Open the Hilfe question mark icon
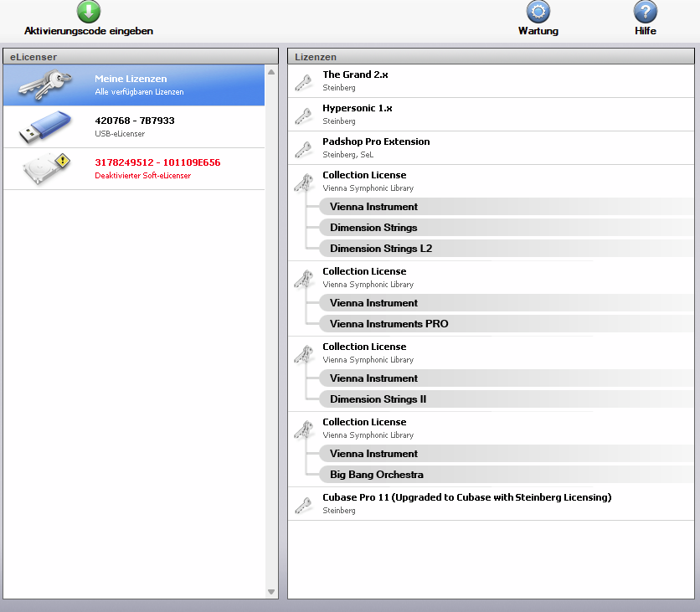This screenshot has width=700, height=612. [x=645, y=11]
